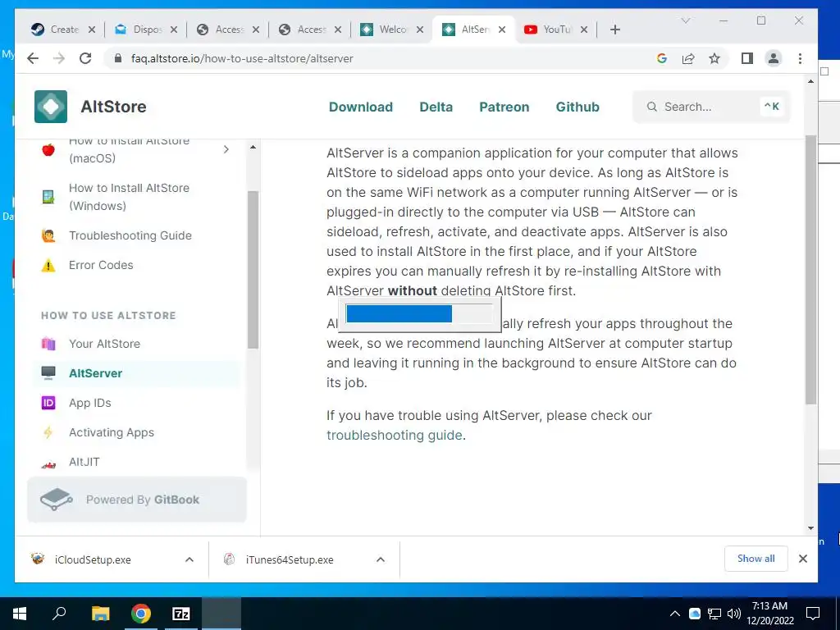Close the Welcome tab

tap(420, 30)
